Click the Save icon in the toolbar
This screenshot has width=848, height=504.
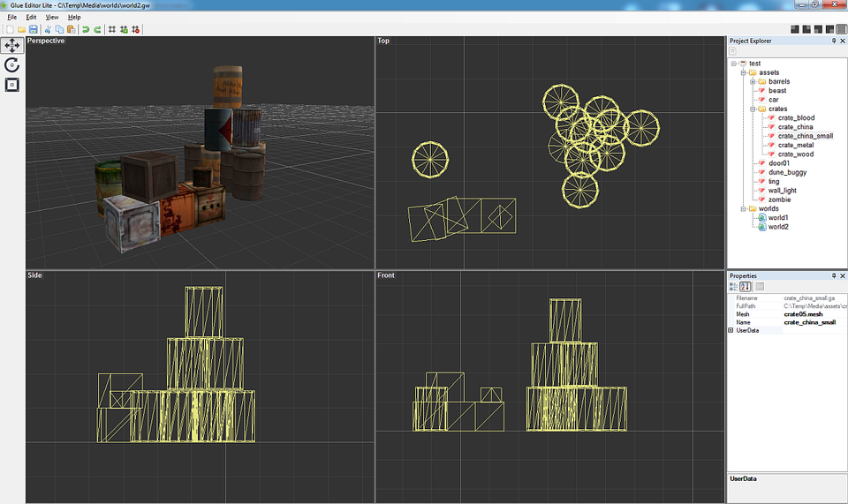[33, 29]
